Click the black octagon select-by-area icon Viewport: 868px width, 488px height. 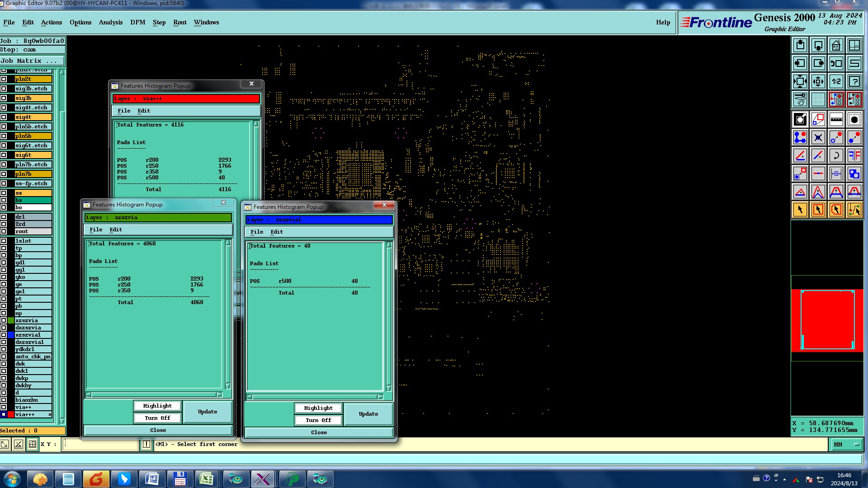pos(854,119)
